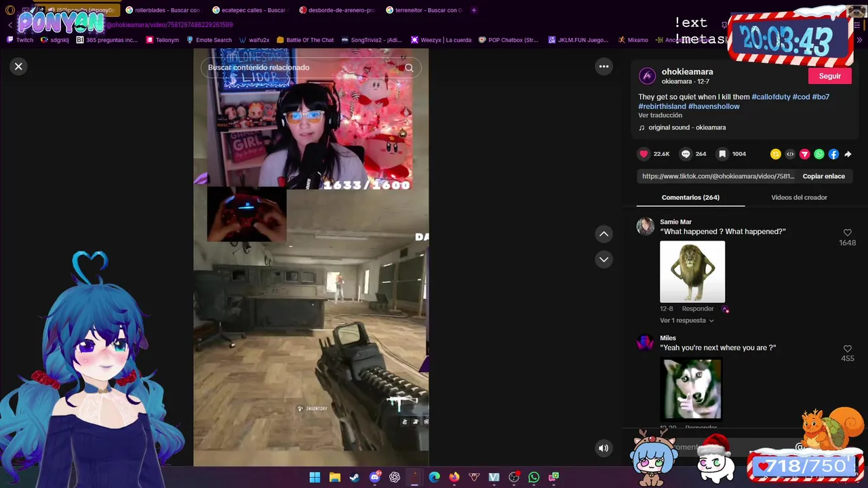The image size is (868, 488).
Task: Open comments via the speech bubble icon
Action: (x=686, y=154)
